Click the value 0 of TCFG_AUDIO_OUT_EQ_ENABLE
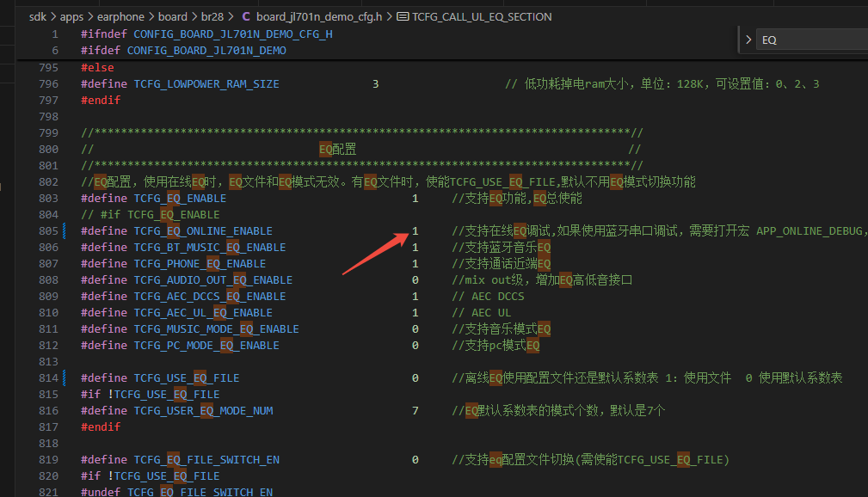The width and height of the screenshot is (868, 497). pyautogui.click(x=416, y=280)
